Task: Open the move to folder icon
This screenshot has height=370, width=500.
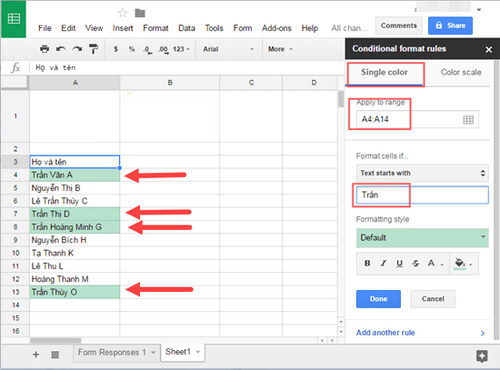Action: pos(140,13)
